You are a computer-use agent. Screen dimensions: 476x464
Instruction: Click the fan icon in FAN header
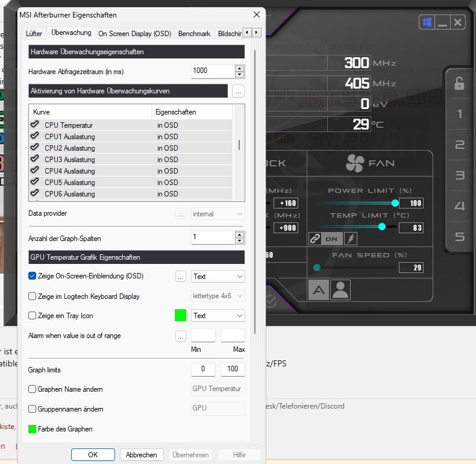coord(354,163)
